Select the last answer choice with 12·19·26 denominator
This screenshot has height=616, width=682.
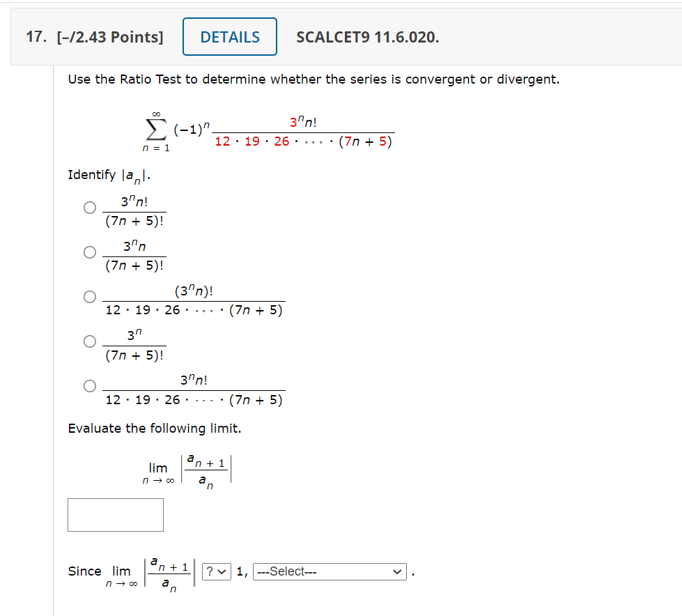pyautogui.click(x=90, y=385)
